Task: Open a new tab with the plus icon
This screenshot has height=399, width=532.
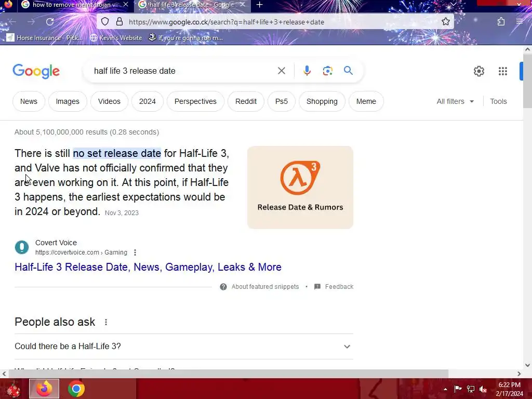Action: [x=260, y=5]
